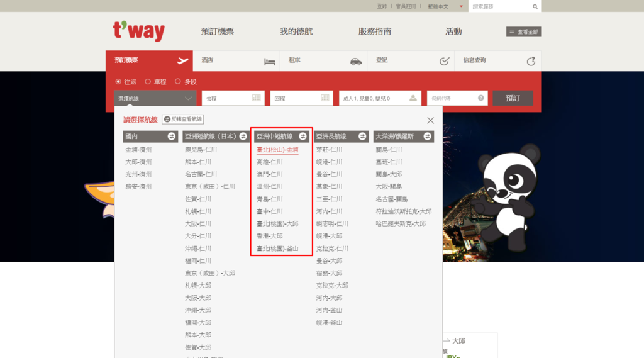644x358 pixels.
Task: Click the car icon on car rental tab
Action: (356, 62)
